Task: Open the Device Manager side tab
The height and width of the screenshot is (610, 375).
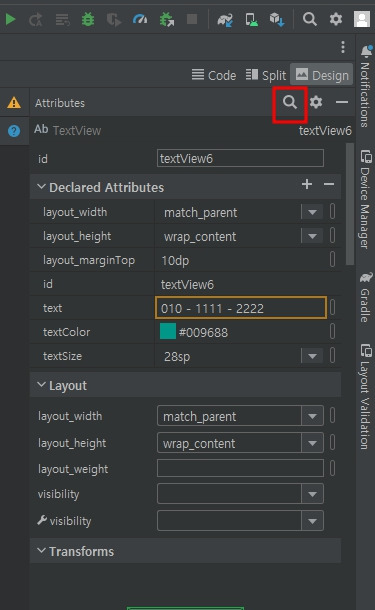Action: tap(365, 199)
